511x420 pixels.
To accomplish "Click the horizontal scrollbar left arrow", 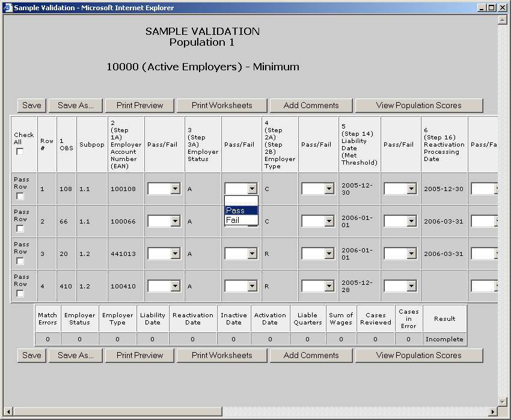I will coord(8,412).
